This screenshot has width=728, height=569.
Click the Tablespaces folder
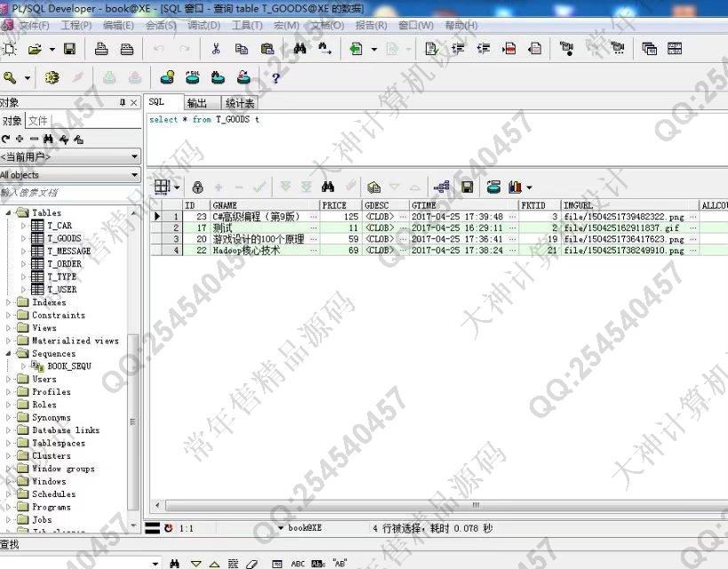point(59,443)
